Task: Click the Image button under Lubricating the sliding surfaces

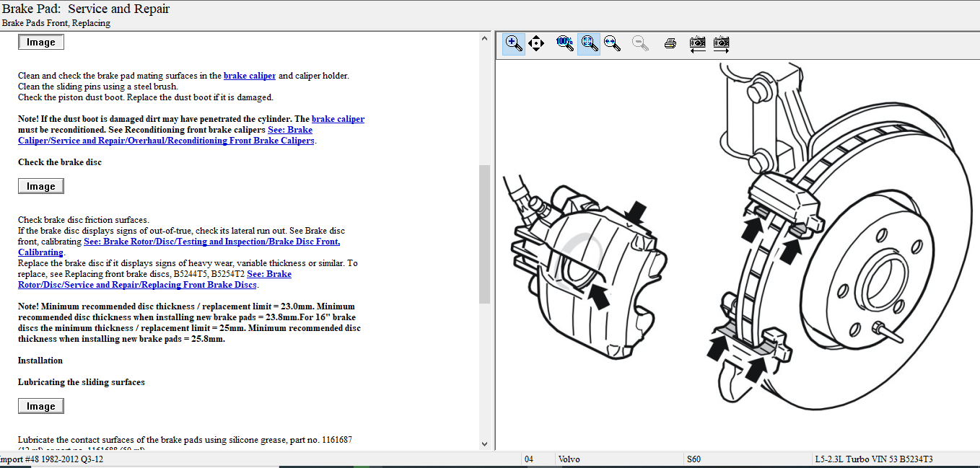Action: pos(41,406)
